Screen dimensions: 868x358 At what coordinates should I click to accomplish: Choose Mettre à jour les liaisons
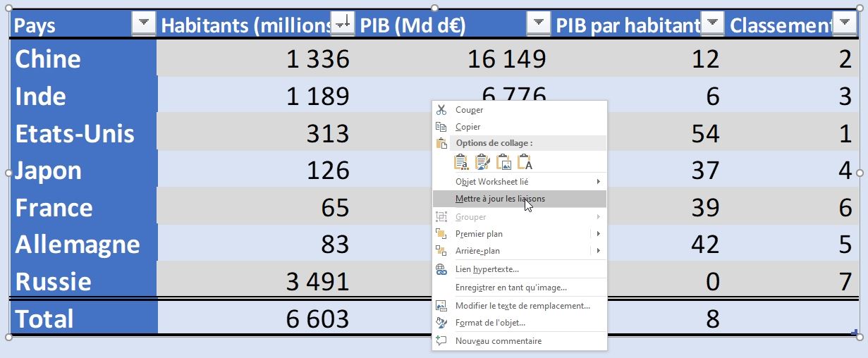520,199
